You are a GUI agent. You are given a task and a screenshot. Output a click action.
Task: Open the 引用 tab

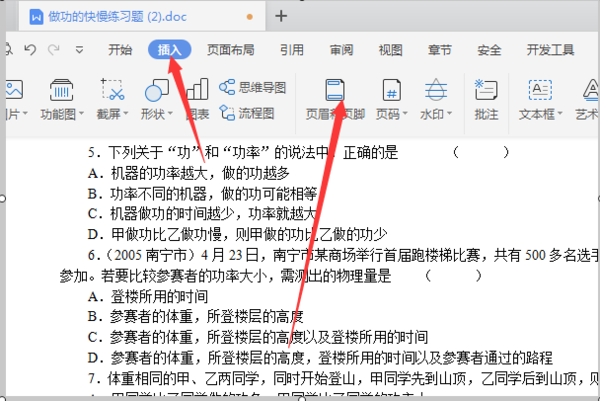(292, 50)
